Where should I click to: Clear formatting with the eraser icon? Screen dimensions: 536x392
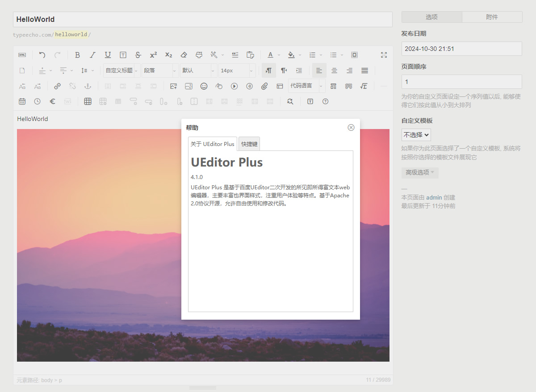[x=184, y=55]
